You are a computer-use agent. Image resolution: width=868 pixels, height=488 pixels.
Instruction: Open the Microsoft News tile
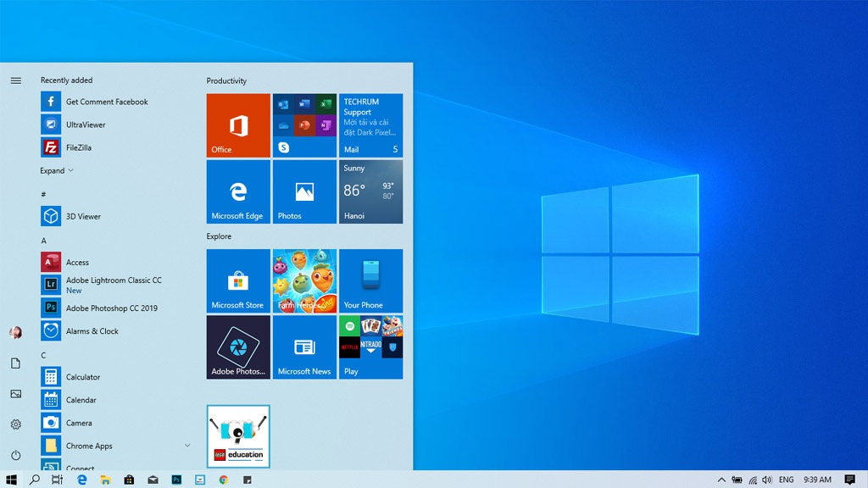[304, 347]
